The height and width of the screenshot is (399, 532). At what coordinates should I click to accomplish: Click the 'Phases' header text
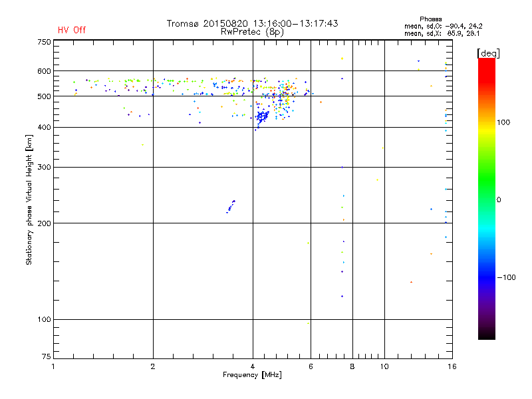[x=430, y=19]
